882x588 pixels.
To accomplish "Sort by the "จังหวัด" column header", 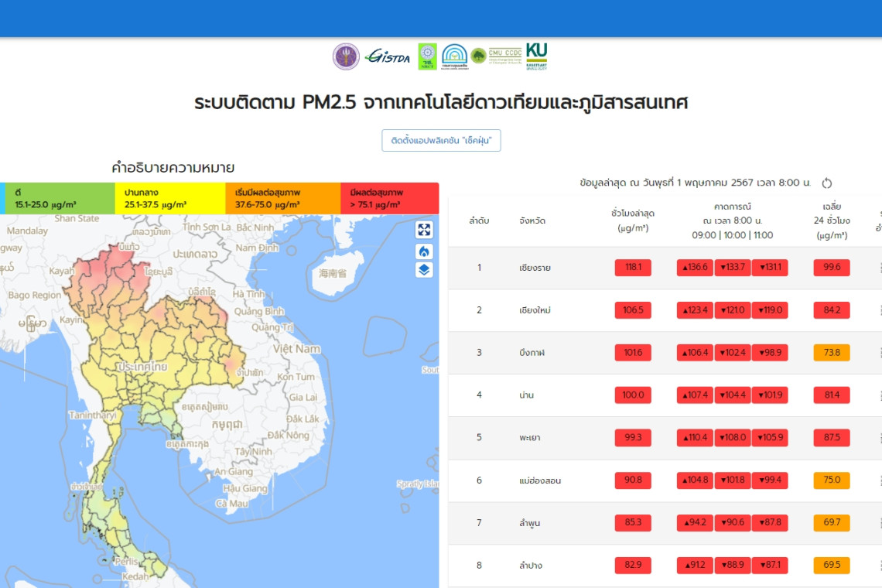I will 532,221.
